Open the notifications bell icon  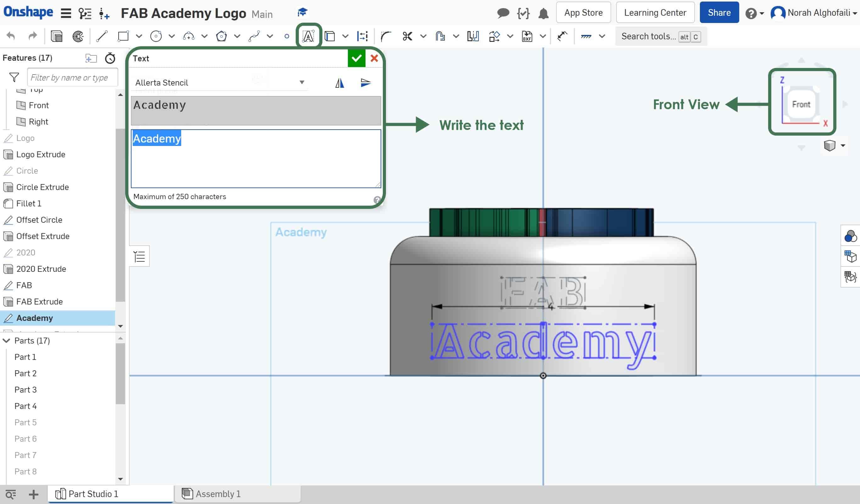coord(543,14)
